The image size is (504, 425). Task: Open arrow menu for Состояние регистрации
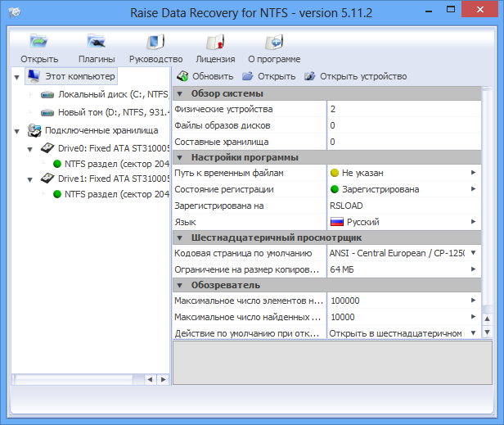pyautogui.click(x=473, y=189)
